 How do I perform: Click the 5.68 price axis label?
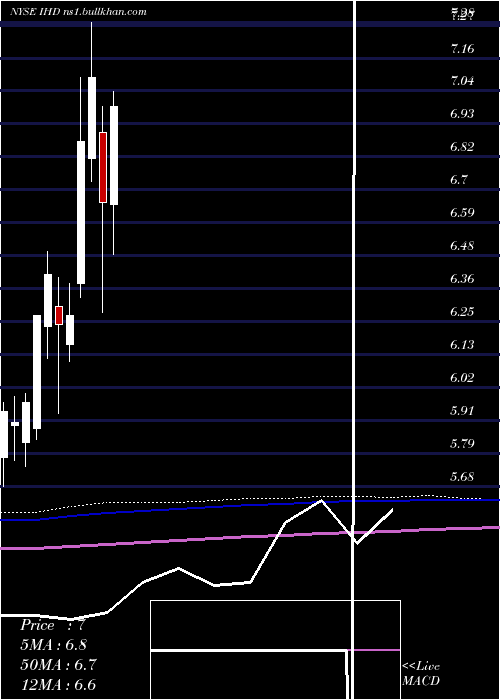click(x=462, y=477)
